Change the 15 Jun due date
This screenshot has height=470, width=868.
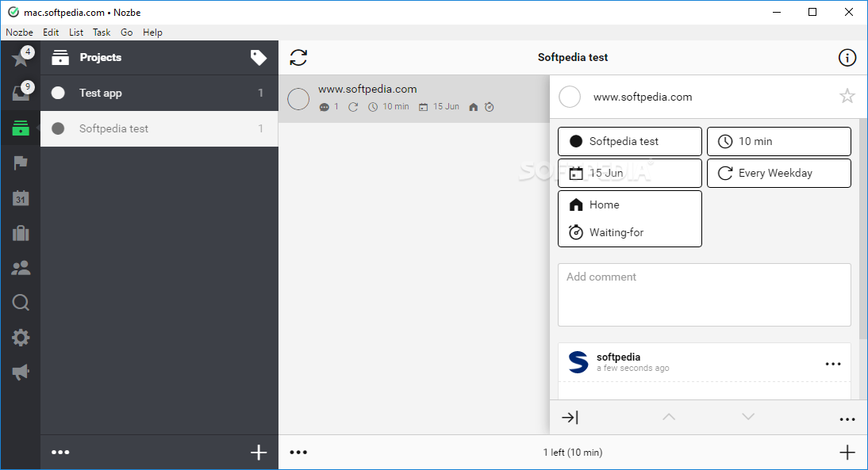[630, 173]
